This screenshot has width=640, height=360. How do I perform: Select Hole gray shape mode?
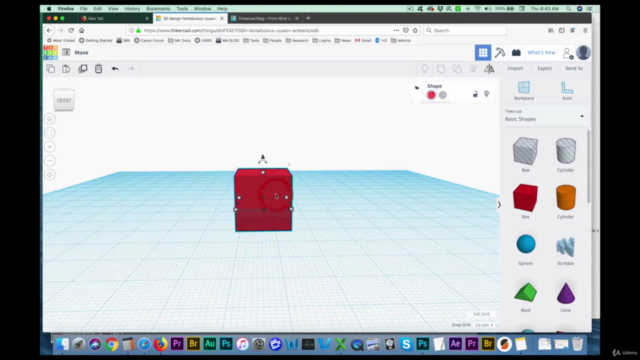[443, 95]
